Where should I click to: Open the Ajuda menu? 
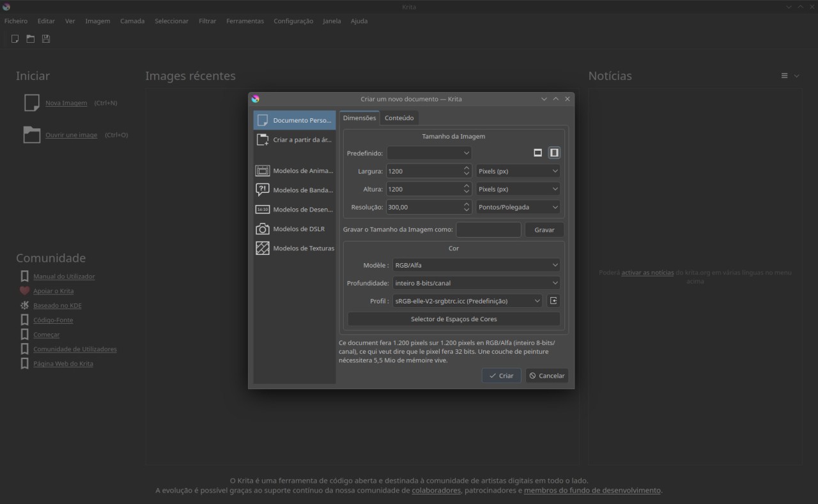(x=359, y=21)
